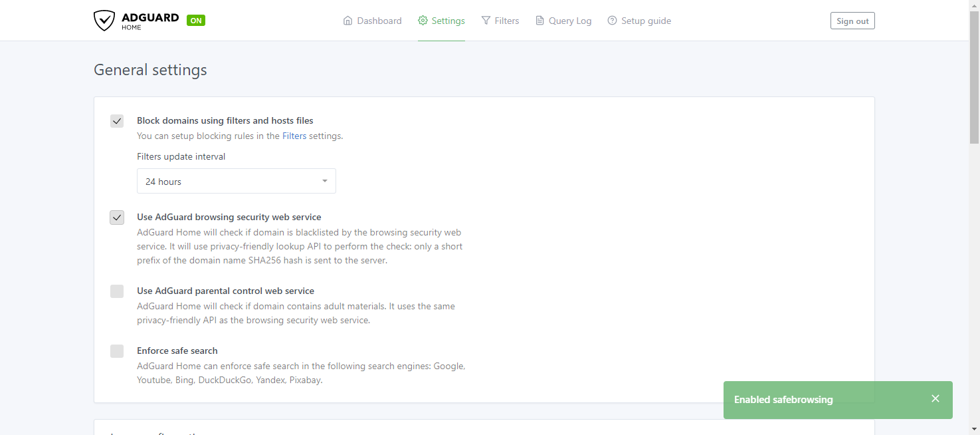Click the Setup guide question-mark icon
This screenshot has height=435, width=980.
point(612,21)
